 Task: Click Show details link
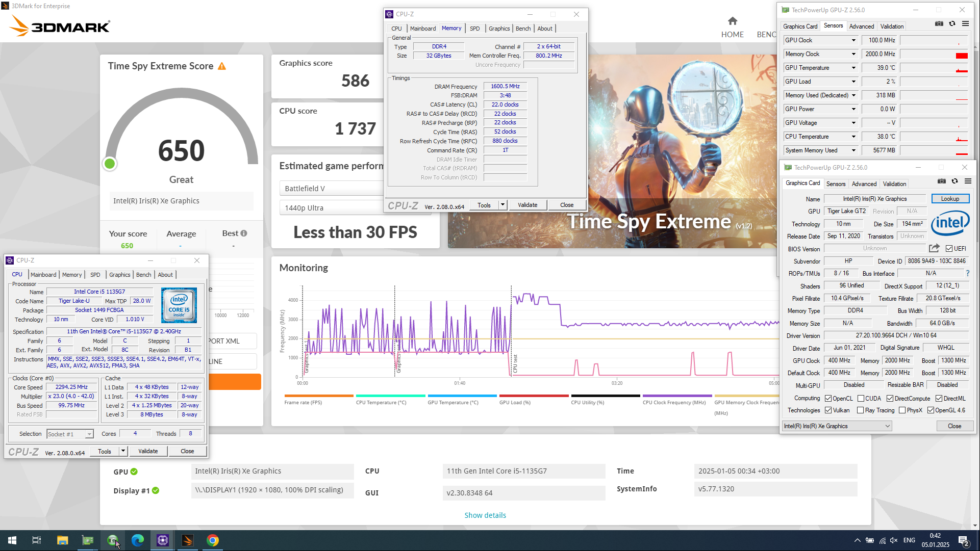coord(485,515)
